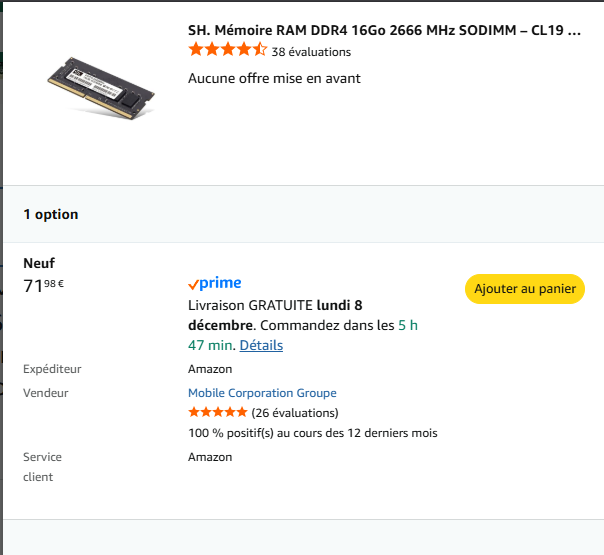Click the Neuf condition label
This screenshot has height=555, width=604.
click(39, 263)
